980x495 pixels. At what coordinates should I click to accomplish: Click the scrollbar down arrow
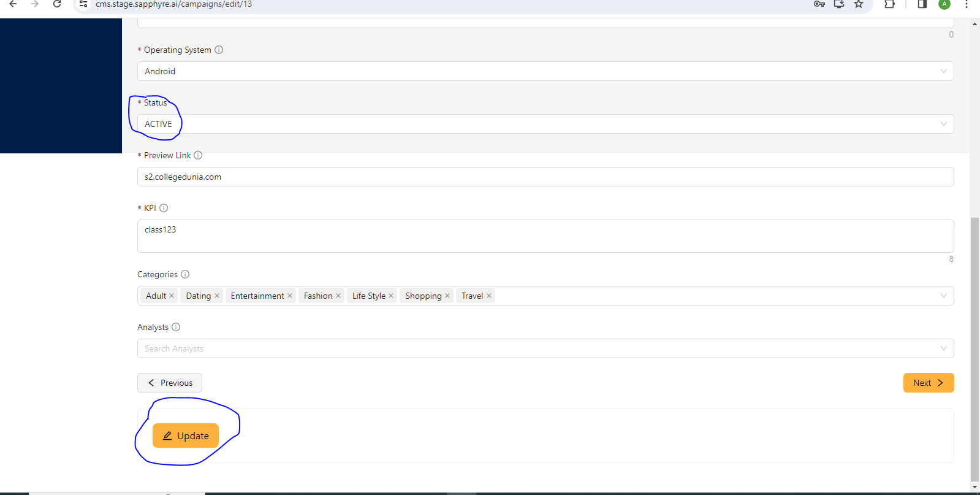point(974,487)
